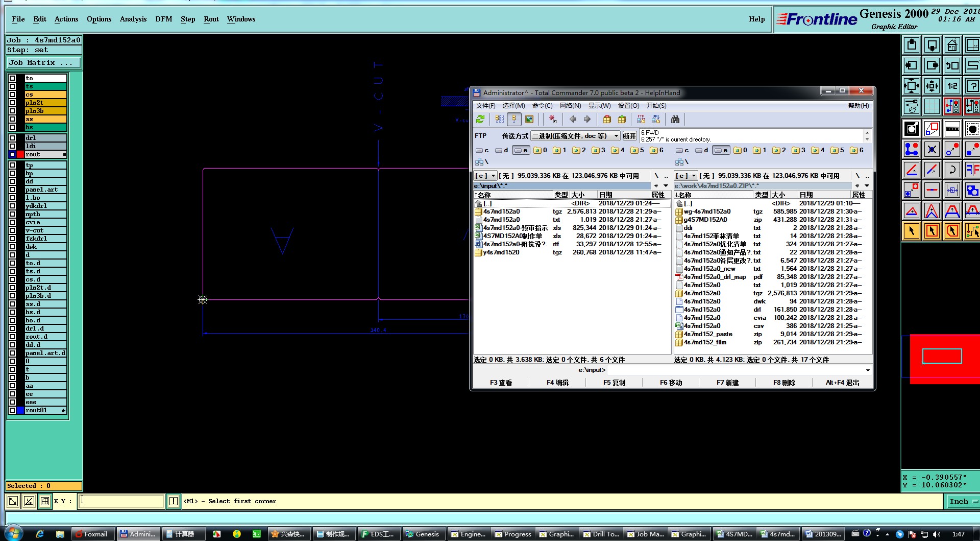Click the 1:2 zoom scale icon
The image size is (980, 541).
pyautogui.click(x=952, y=86)
